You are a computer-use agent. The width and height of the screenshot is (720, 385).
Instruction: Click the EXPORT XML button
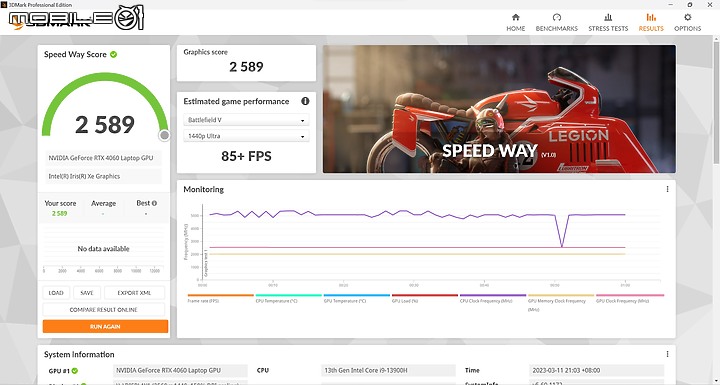134,293
